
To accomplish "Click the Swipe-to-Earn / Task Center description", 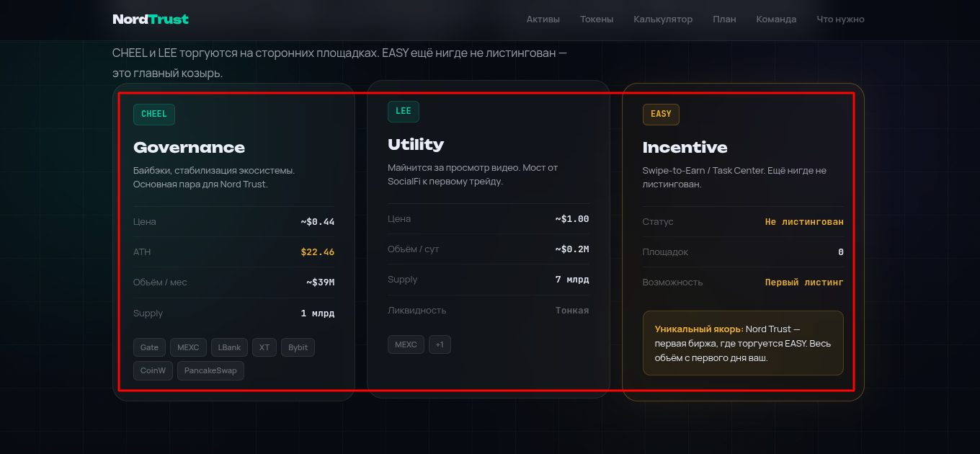I will [735, 177].
